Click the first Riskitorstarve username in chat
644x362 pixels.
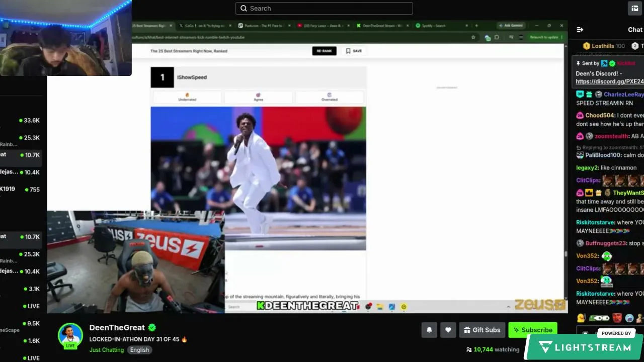click(x=595, y=223)
